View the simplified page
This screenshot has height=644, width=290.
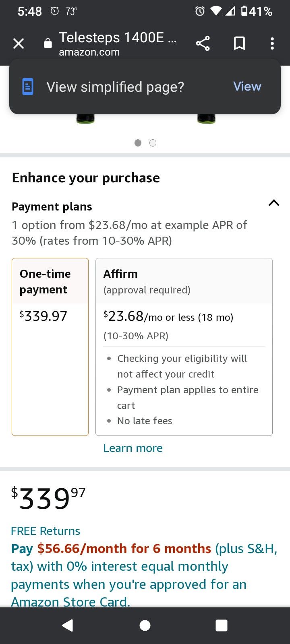pyautogui.click(x=247, y=87)
